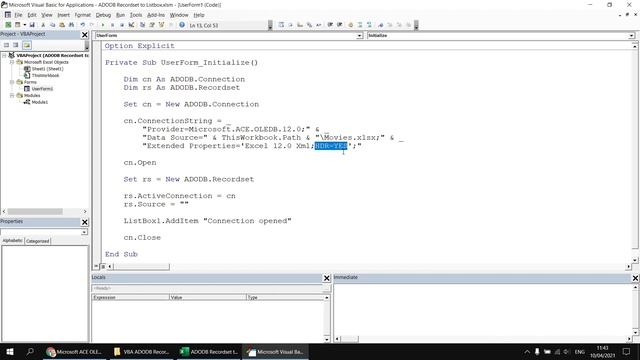
Task: Switch to the Categorized properties tab
Action: tap(38, 241)
